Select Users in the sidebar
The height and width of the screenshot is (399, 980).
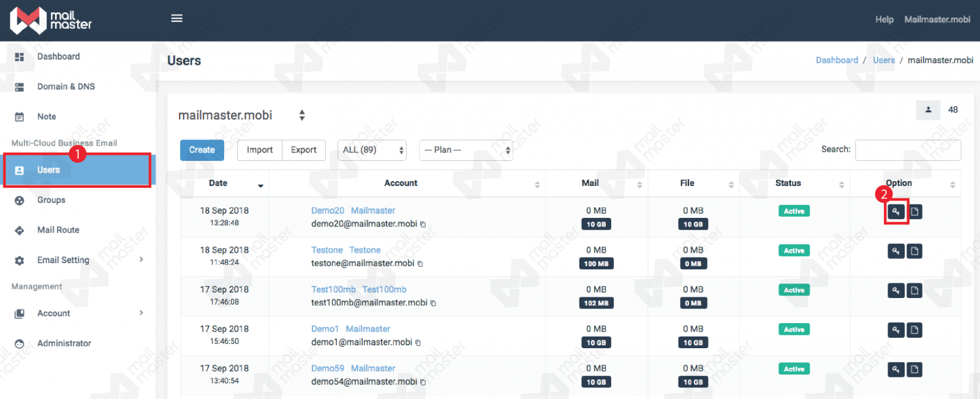click(x=77, y=170)
